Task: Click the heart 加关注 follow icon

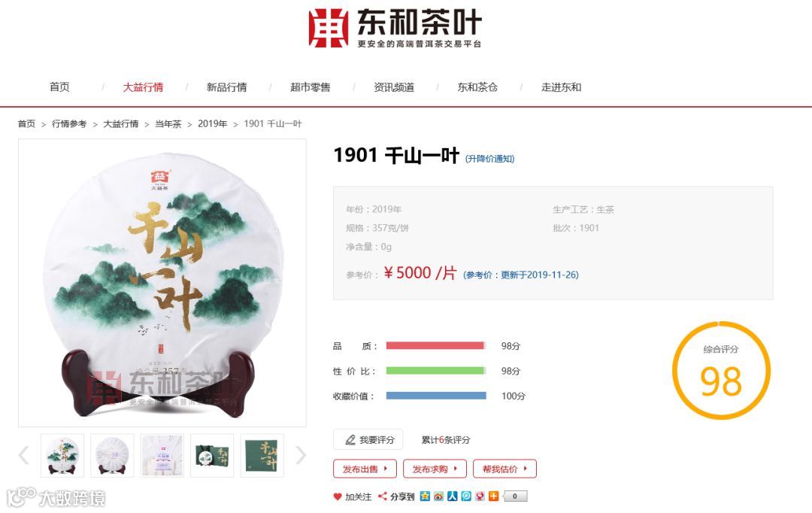Action: (x=338, y=496)
